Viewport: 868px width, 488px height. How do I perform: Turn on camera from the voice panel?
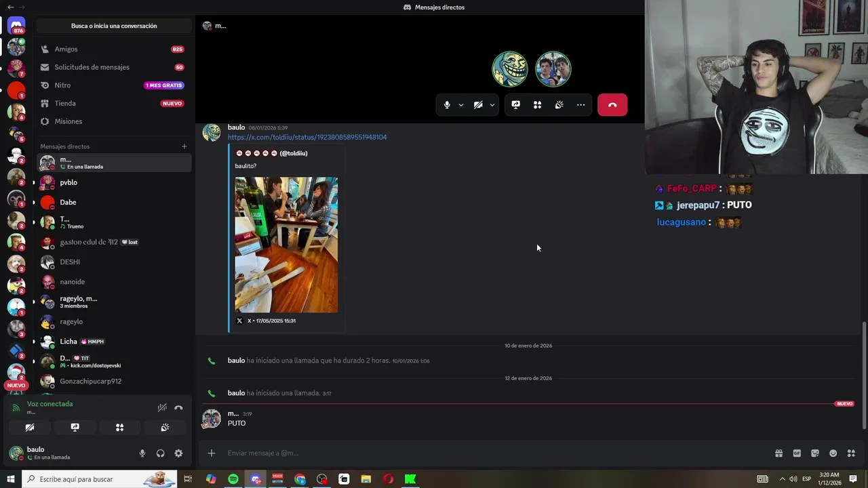(x=30, y=428)
